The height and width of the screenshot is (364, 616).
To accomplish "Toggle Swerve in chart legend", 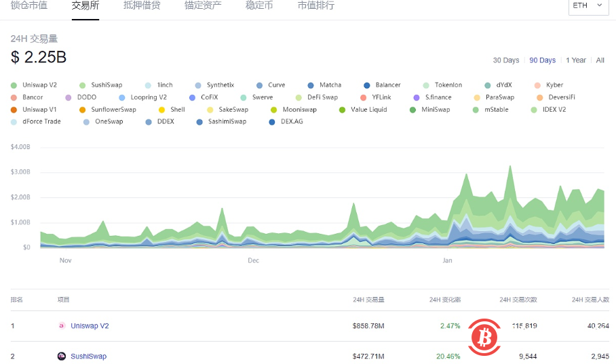I will point(256,97).
